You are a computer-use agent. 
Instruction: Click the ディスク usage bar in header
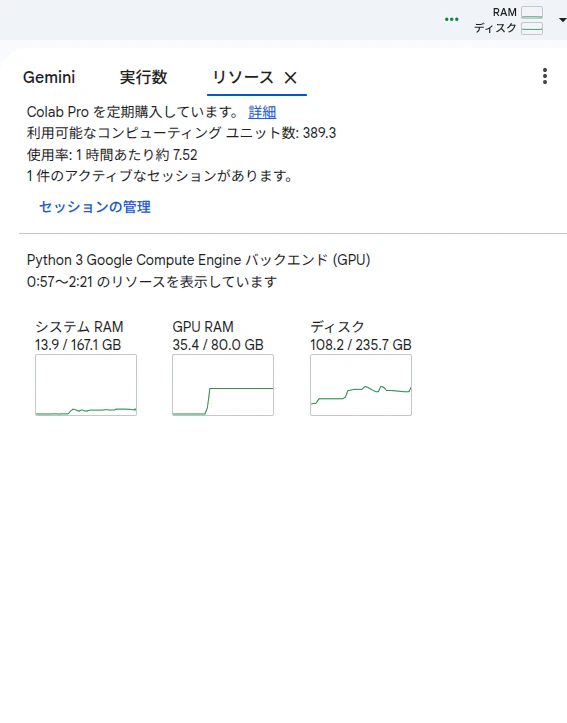point(532,29)
